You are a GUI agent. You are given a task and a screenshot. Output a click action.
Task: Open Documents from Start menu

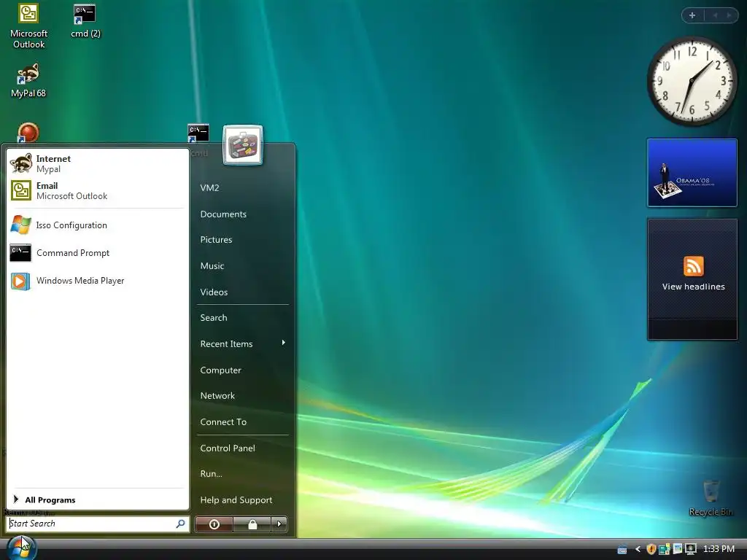[x=223, y=214]
